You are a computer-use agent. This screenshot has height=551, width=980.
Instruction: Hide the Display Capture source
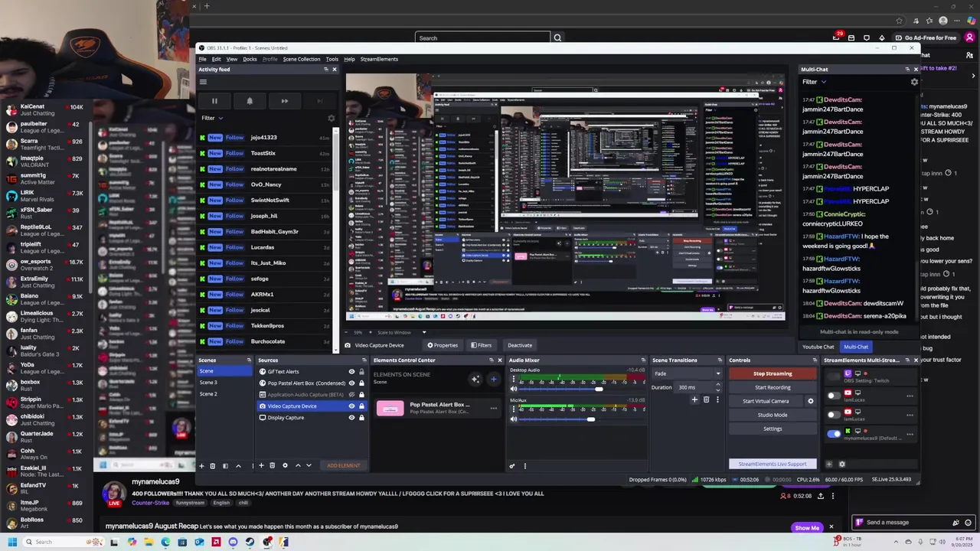point(351,418)
